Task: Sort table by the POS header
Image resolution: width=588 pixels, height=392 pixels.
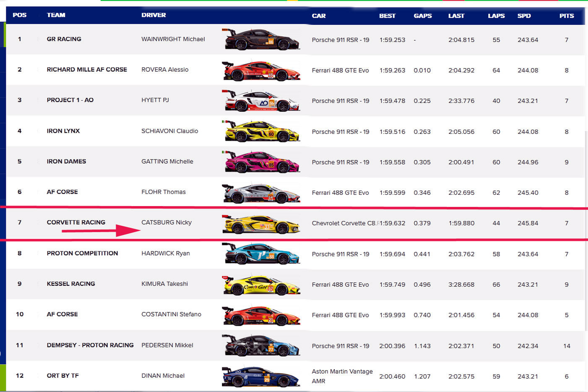Action: coord(19,15)
